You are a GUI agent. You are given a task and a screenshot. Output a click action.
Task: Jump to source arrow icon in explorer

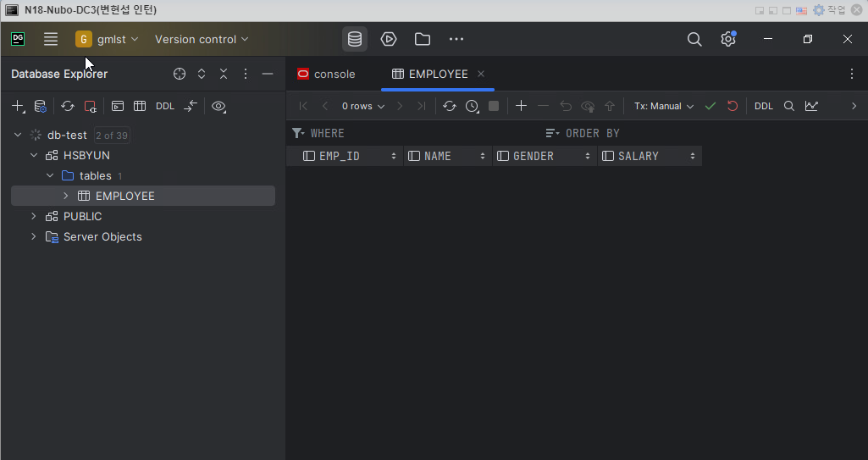pos(191,106)
